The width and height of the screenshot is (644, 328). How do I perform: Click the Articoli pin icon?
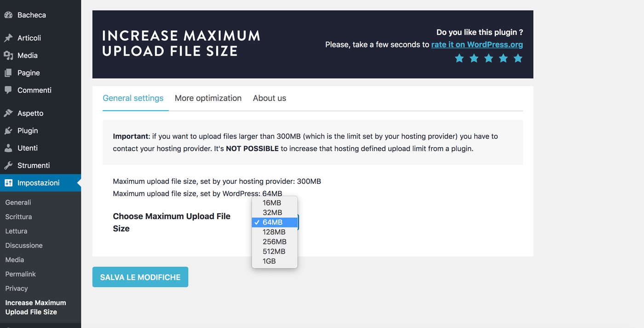point(8,38)
